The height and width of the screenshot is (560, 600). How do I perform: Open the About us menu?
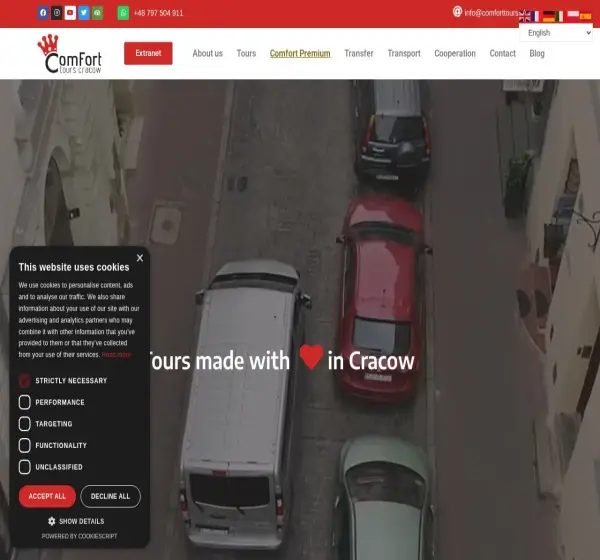tap(207, 54)
